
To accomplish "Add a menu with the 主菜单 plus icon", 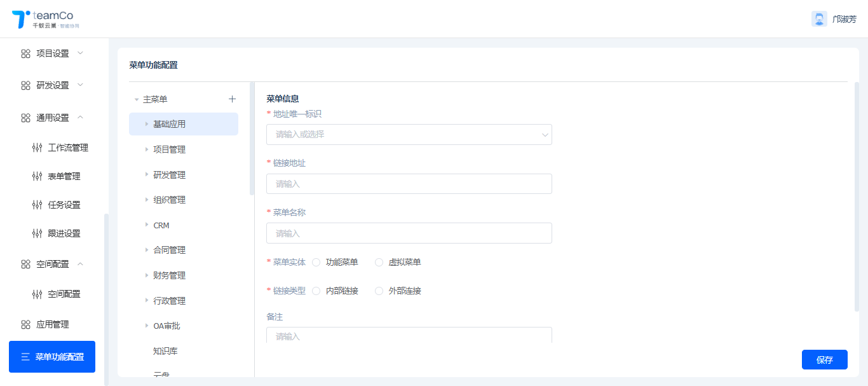I will (x=232, y=99).
